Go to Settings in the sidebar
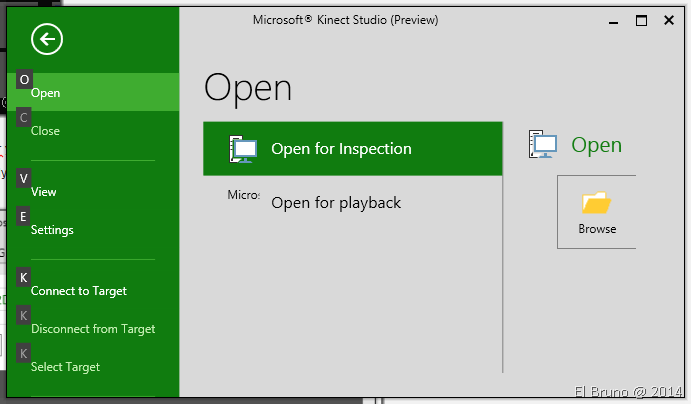691x404 pixels. click(52, 230)
